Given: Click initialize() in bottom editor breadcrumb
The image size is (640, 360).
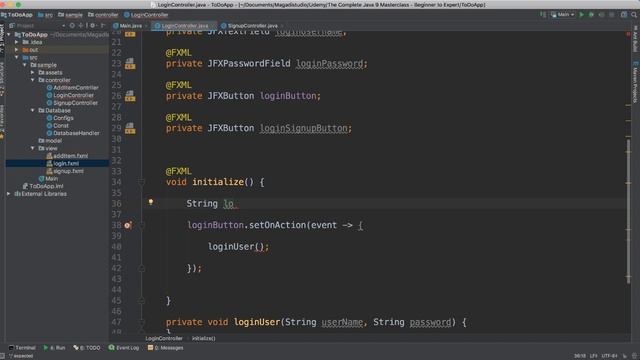Looking at the screenshot, I should (204, 338).
